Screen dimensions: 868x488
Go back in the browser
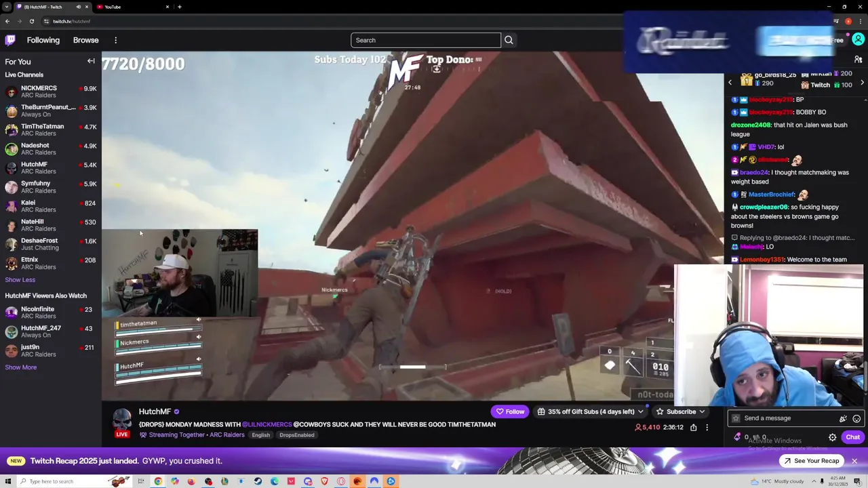pyautogui.click(x=7, y=21)
